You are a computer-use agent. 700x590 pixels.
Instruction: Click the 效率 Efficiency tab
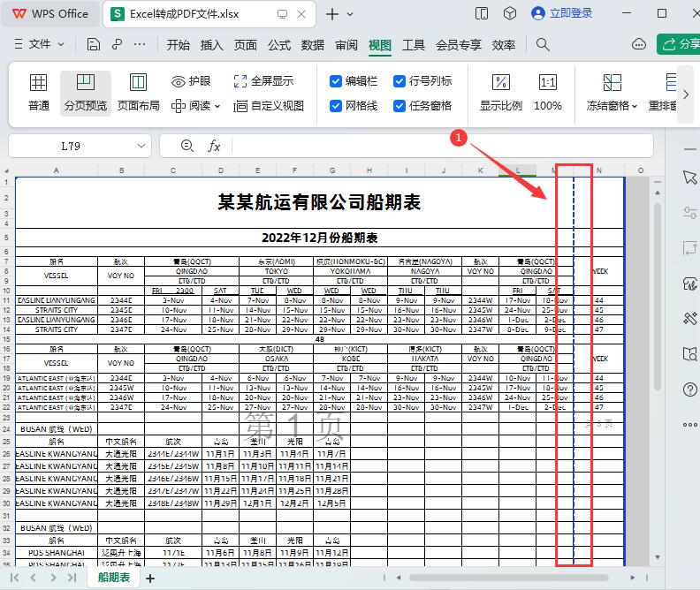pyautogui.click(x=504, y=45)
